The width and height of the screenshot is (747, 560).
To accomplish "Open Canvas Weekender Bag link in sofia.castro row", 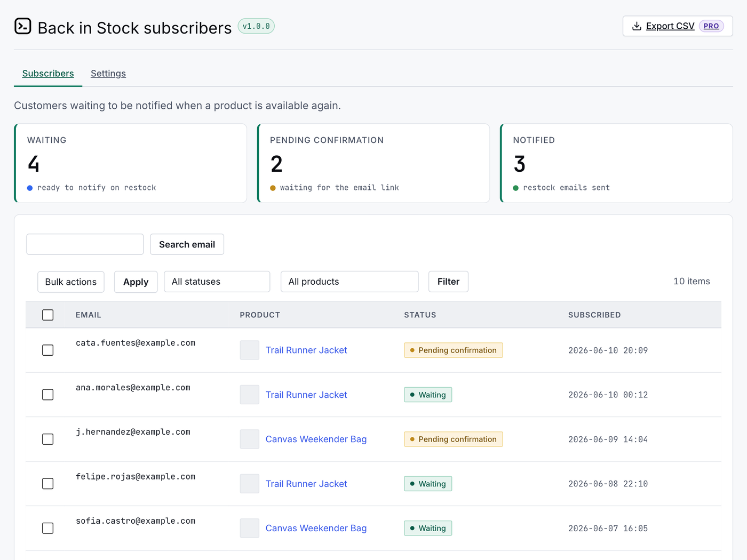I will pos(316,528).
